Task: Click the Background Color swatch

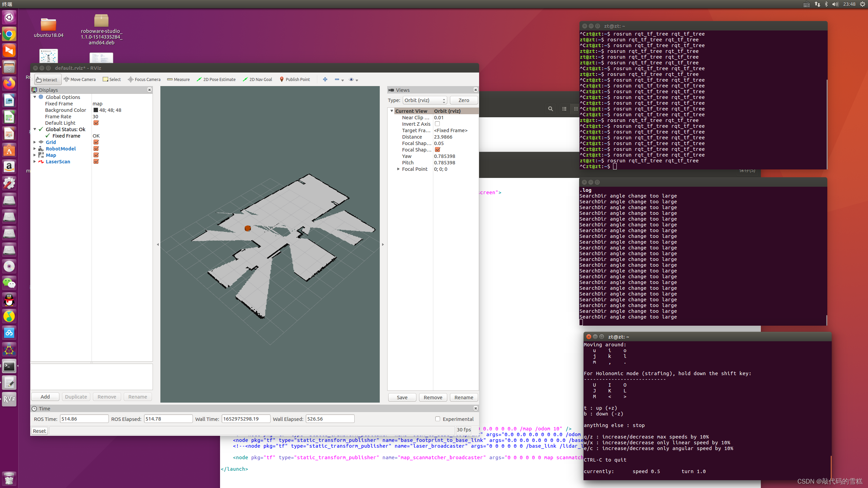Action: 96,110
